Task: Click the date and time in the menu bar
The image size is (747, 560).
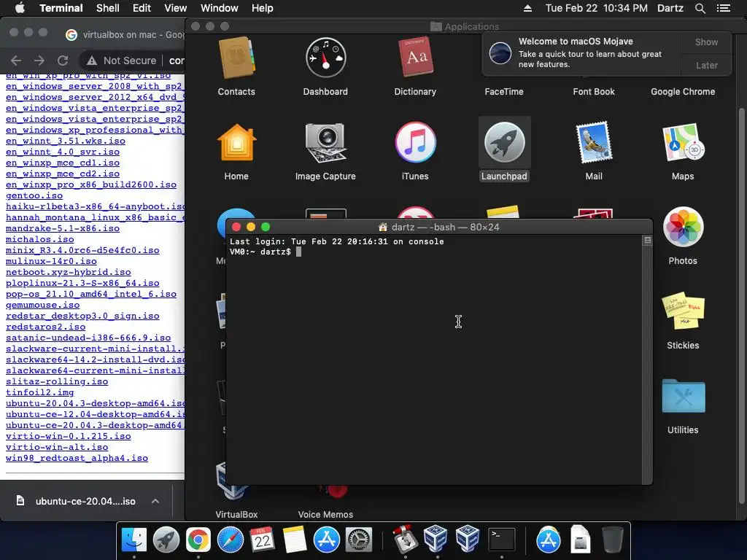Action: [597, 8]
